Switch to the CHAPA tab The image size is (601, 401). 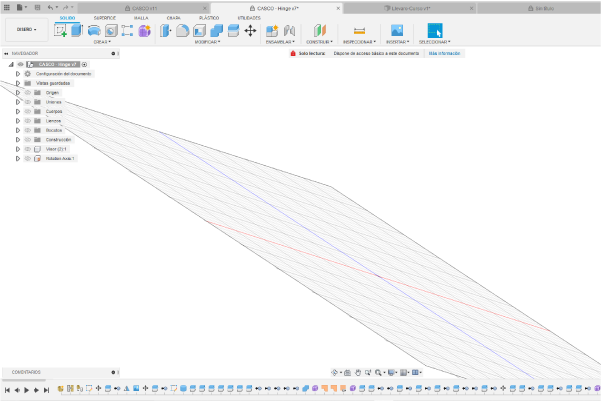click(x=174, y=18)
